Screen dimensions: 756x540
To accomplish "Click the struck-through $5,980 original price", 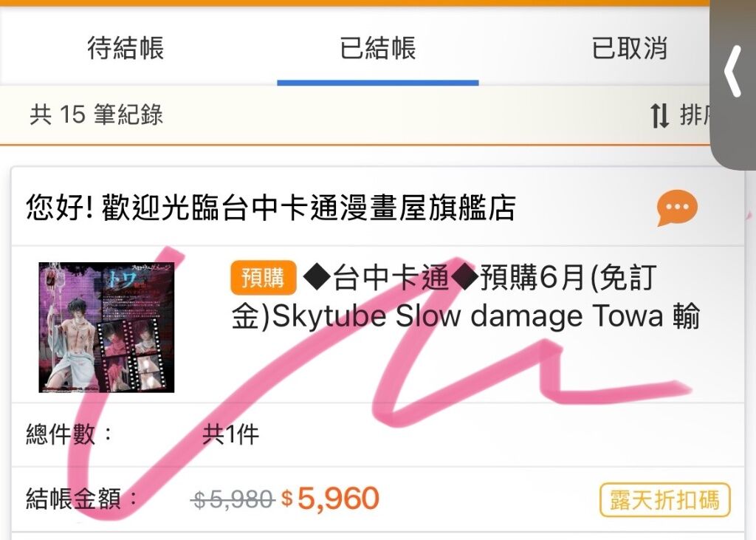I will [x=233, y=499].
